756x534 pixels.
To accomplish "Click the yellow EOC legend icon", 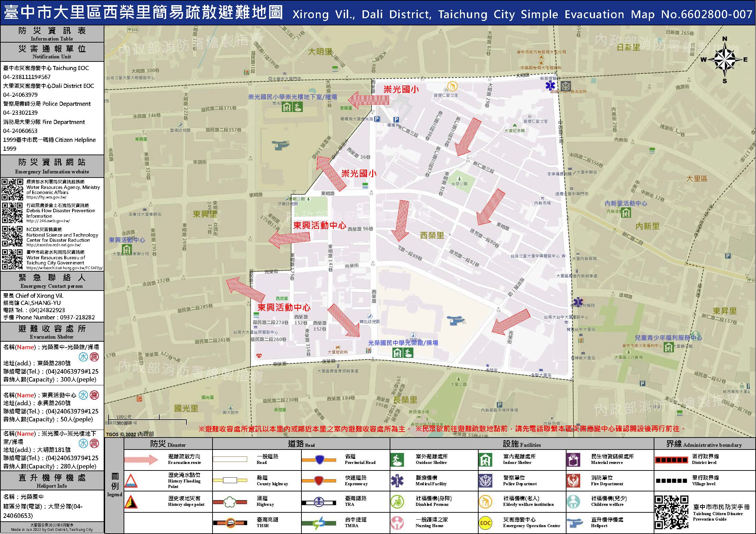I will 485,523.
